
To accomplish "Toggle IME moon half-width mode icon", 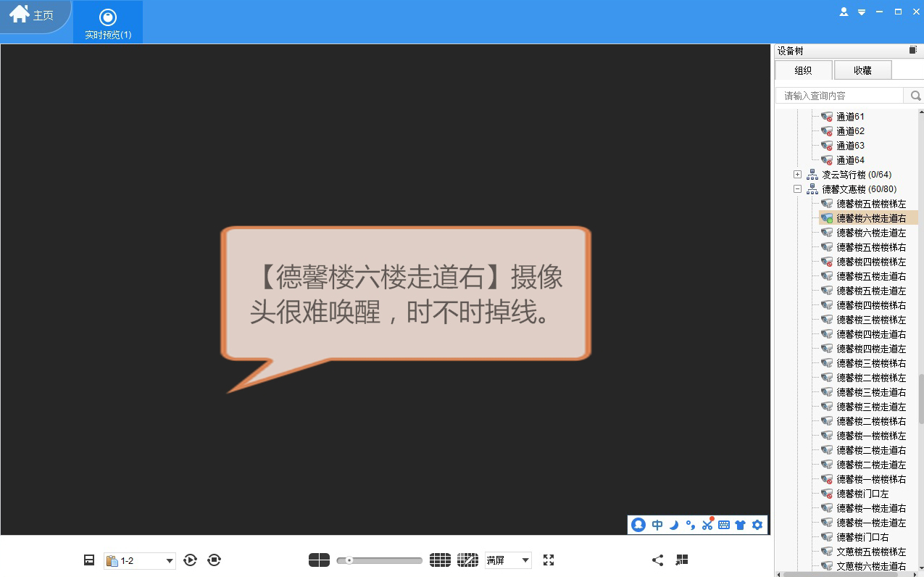I will coord(674,525).
